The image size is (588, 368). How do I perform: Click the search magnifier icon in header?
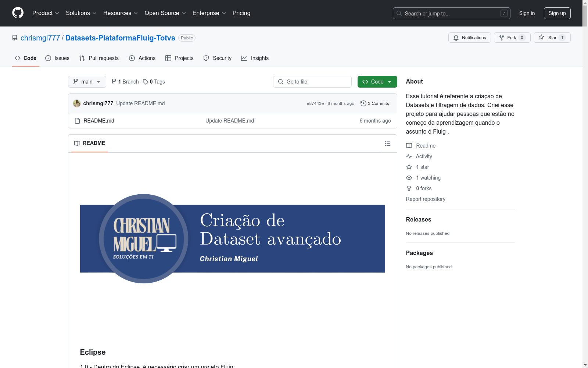click(x=399, y=13)
